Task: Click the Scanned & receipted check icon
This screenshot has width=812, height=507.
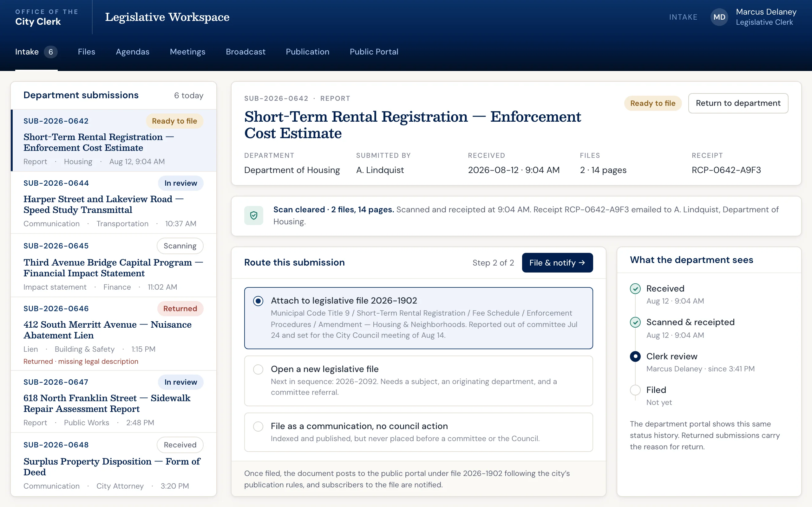Action: click(x=635, y=322)
